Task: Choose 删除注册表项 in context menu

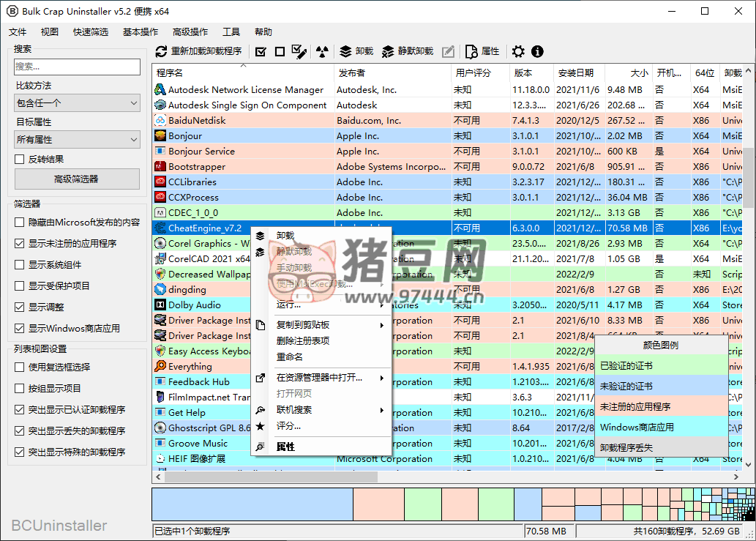Action: click(x=303, y=340)
